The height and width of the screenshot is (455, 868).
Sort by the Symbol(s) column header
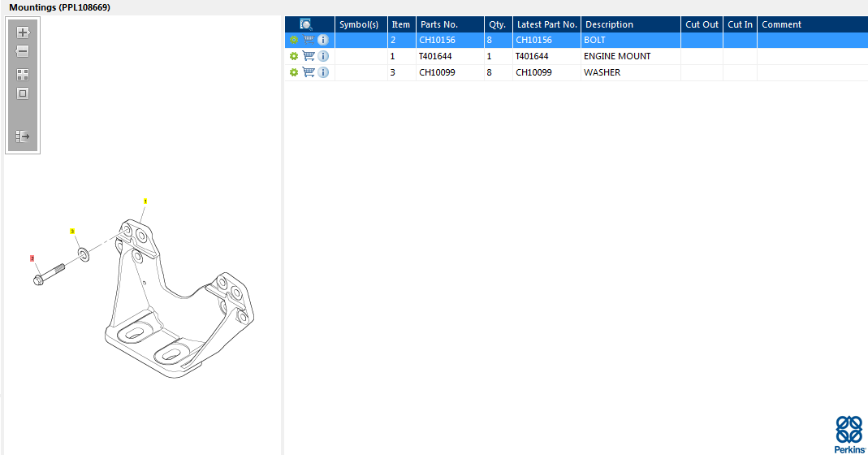[361, 24]
